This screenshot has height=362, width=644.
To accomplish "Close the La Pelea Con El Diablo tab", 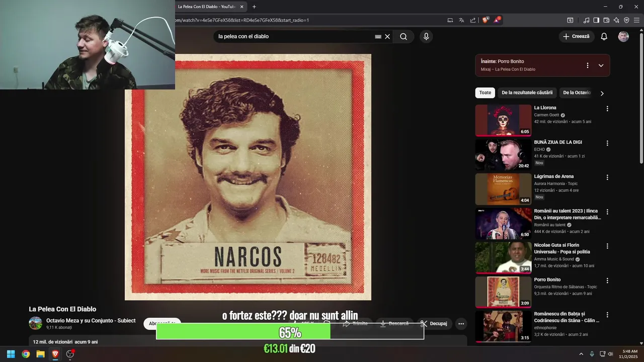I will point(242,7).
